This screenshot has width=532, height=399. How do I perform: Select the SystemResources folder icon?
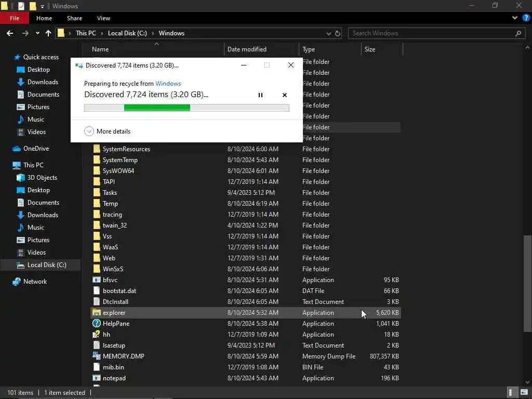[97, 149]
